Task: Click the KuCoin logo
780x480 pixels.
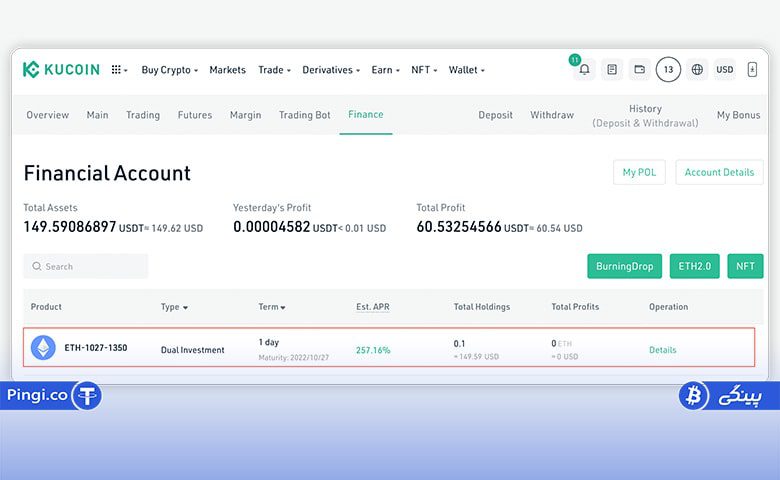Action: [61, 70]
